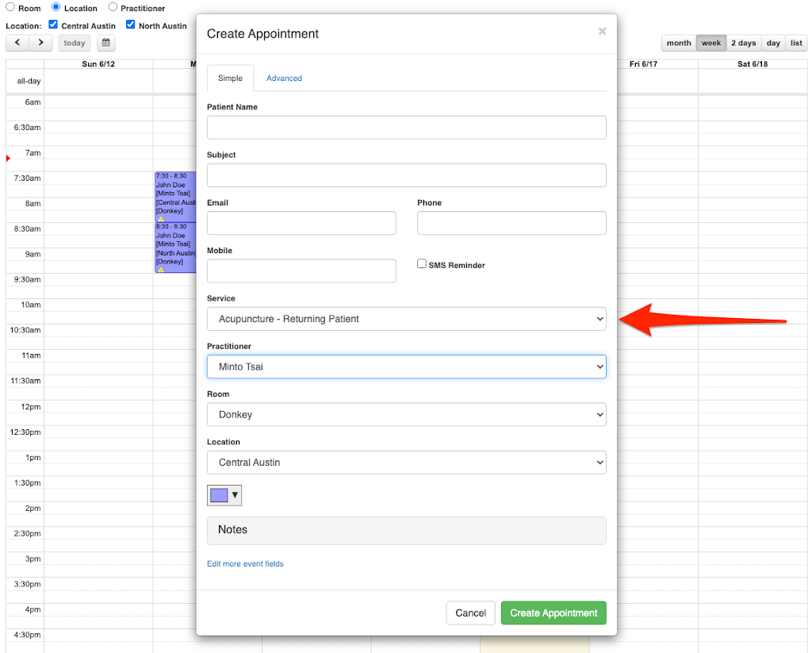Open the appointment color swatch picker
Screen dimensions: 812x653
point(224,495)
